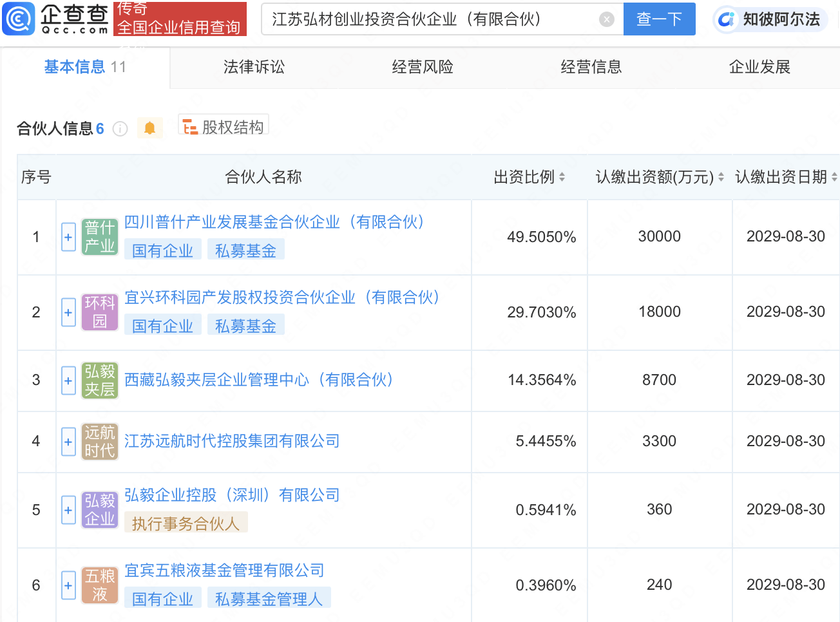Open the 法律诉讼 tab

(x=254, y=67)
